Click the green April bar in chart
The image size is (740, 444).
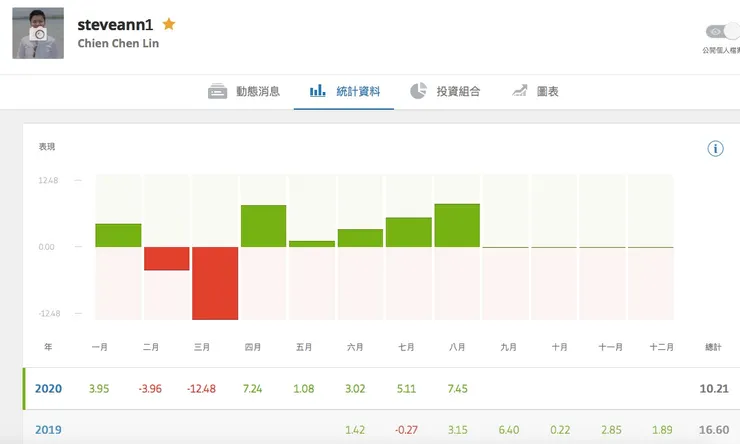click(264, 226)
